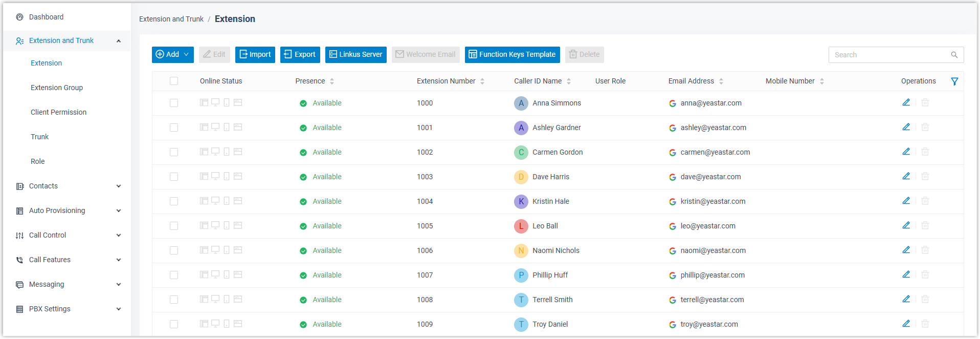Click Dave Harris's avatar icon
Screen dimensions: 980x339
pyautogui.click(x=521, y=177)
